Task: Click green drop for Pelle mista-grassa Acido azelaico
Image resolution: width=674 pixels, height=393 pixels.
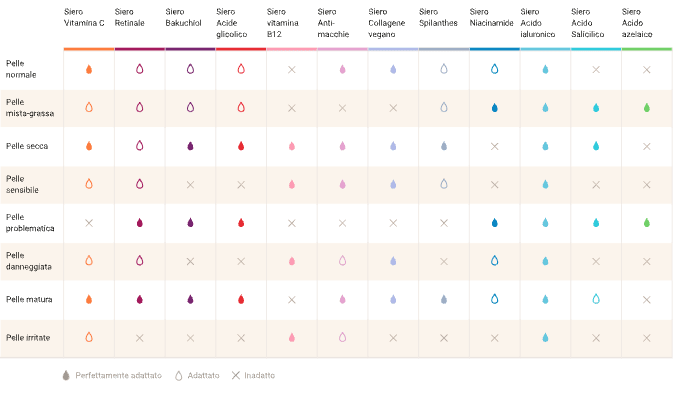Action: pyautogui.click(x=646, y=107)
